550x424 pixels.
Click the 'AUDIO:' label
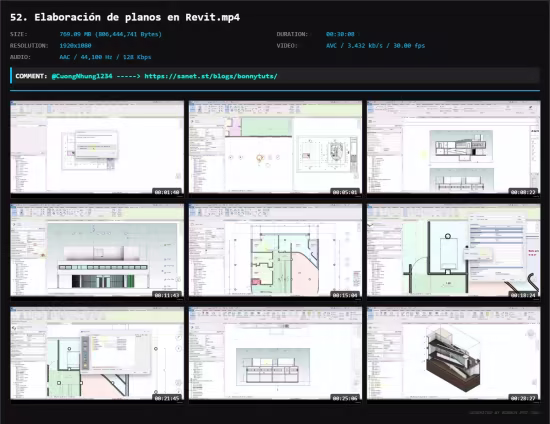[20, 57]
